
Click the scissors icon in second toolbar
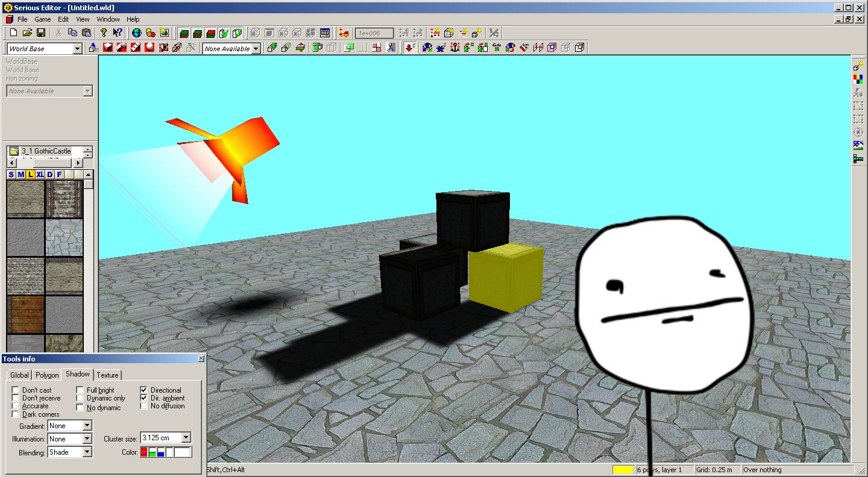[x=391, y=48]
